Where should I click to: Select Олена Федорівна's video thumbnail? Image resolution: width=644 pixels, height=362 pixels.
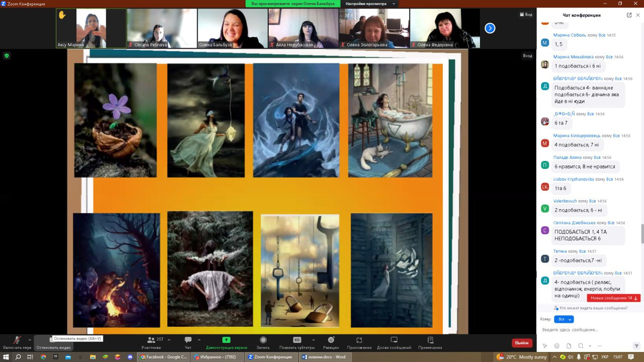(445, 28)
